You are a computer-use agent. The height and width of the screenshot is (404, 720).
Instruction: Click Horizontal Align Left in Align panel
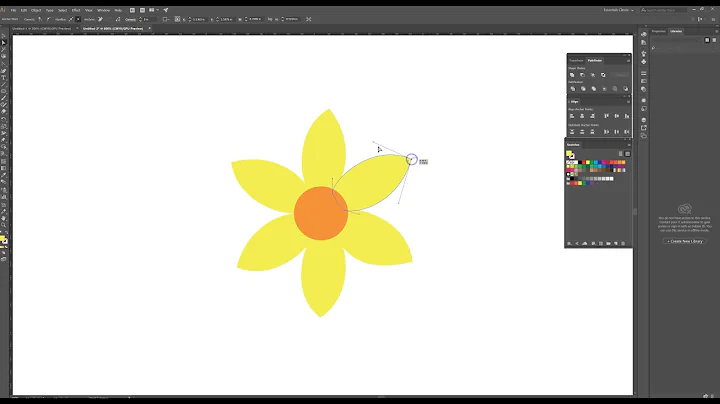click(572, 116)
